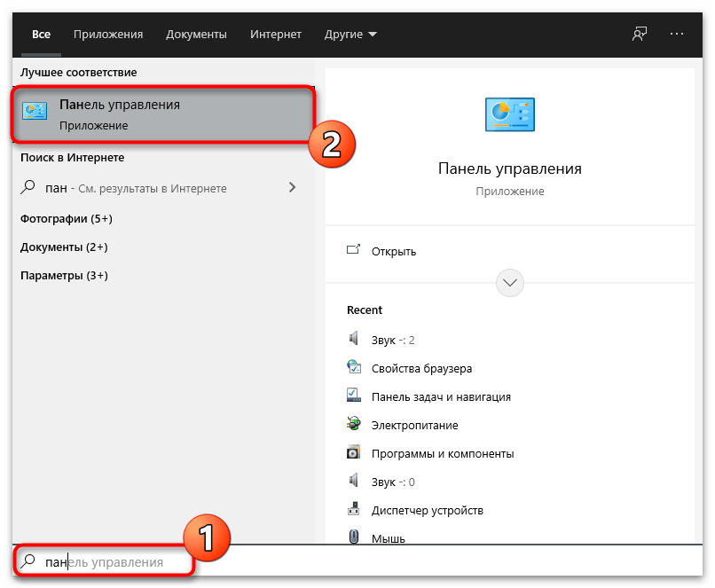Image resolution: width=715 pixels, height=588 pixels.
Task: Click Открыть to launch Control Panel
Action: coord(394,251)
